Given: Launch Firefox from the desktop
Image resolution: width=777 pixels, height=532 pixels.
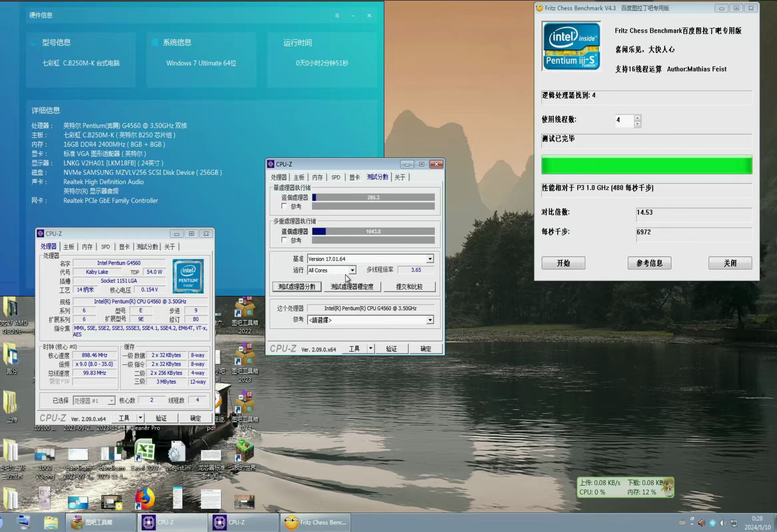Looking at the screenshot, I should (x=144, y=498).
